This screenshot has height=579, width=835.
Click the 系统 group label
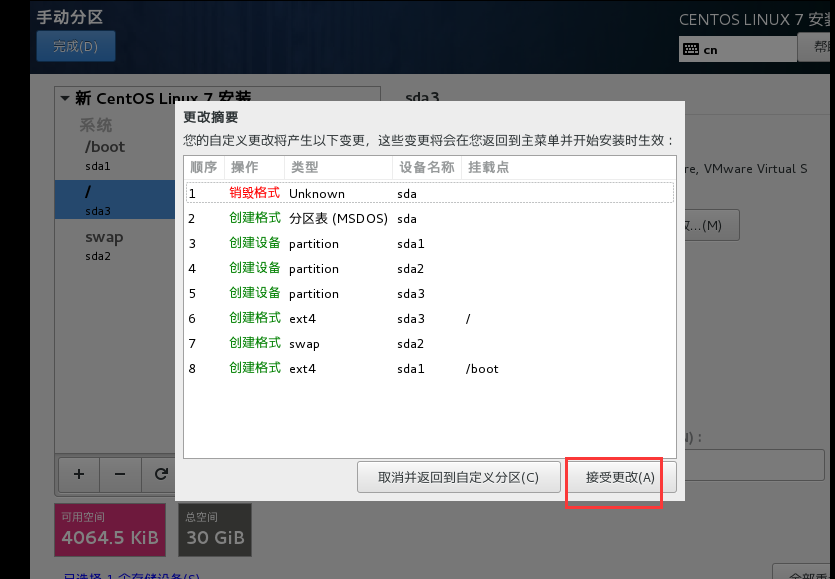click(x=96, y=125)
